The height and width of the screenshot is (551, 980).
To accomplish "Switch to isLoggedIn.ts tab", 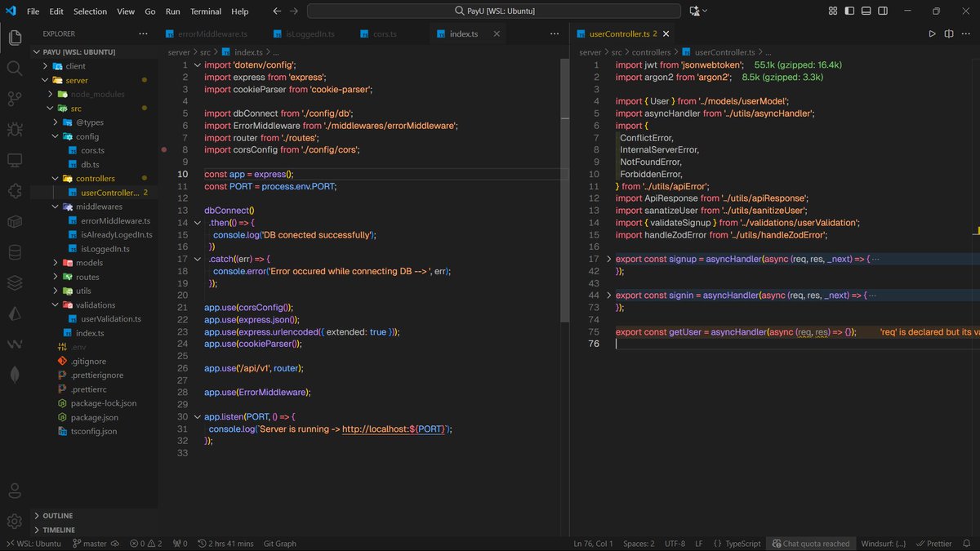I will pyautogui.click(x=310, y=34).
